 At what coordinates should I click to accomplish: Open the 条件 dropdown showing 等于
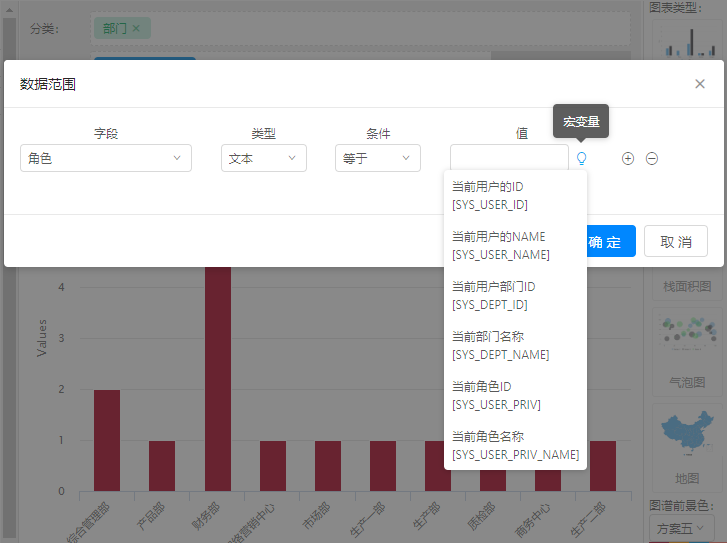coord(376,158)
